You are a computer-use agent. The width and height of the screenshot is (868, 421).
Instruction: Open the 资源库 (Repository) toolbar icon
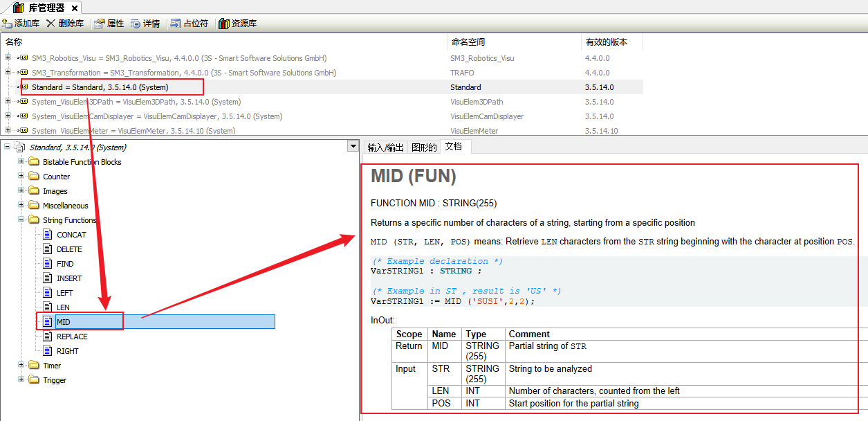(224, 24)
